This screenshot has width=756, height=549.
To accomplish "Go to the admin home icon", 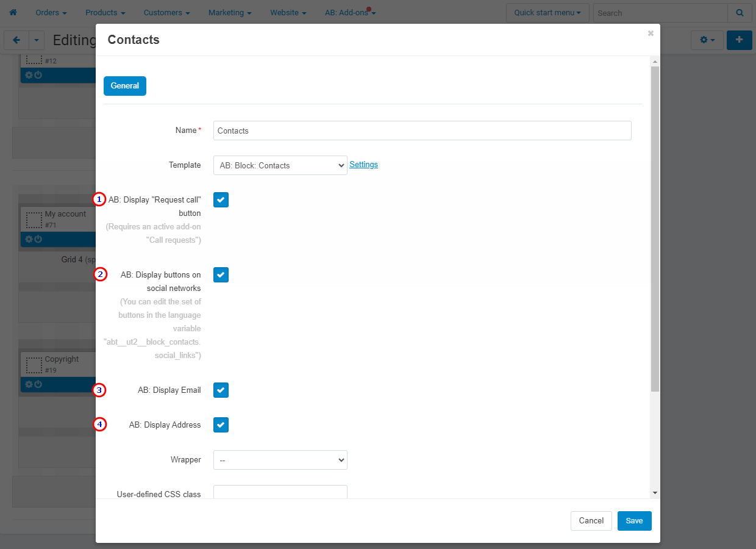I will [x=13, y=12].
